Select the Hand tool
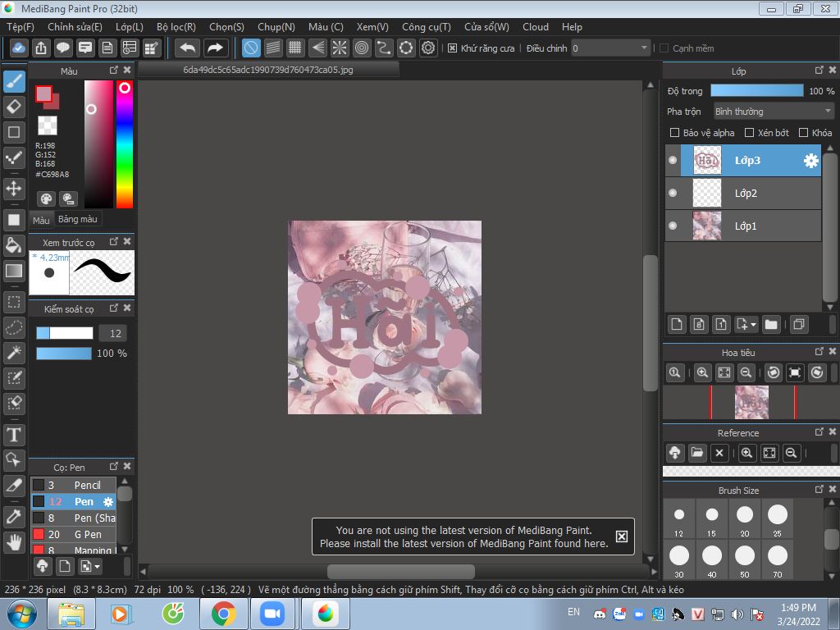Image resolution: width=840 pixels, height=630 pixels. tap(15, 542)
